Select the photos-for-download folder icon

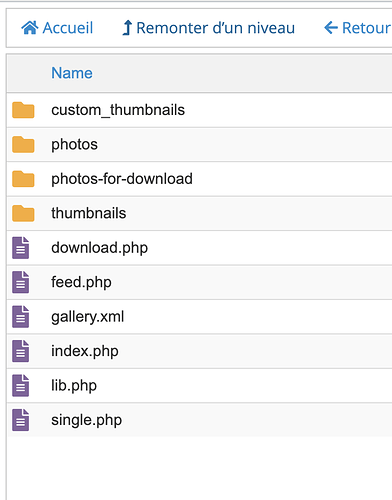point(23,179)
